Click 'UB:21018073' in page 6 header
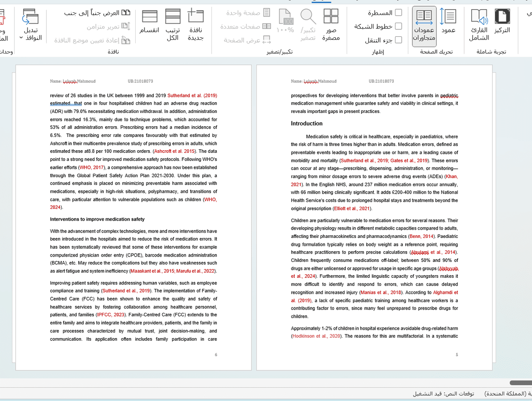 click(x=140, y=81)
